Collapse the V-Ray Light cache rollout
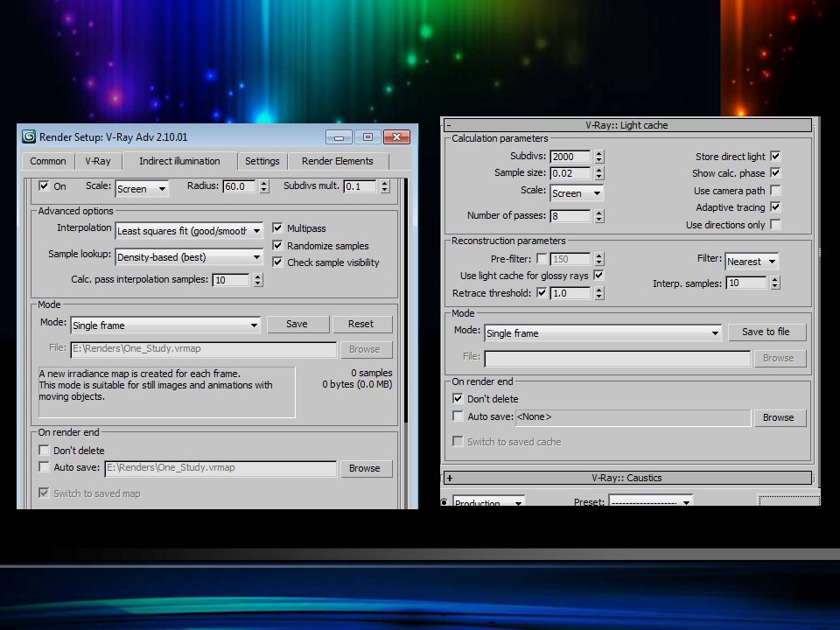The width and height of the screenshot is (840, 630). [x=449, y=125]
